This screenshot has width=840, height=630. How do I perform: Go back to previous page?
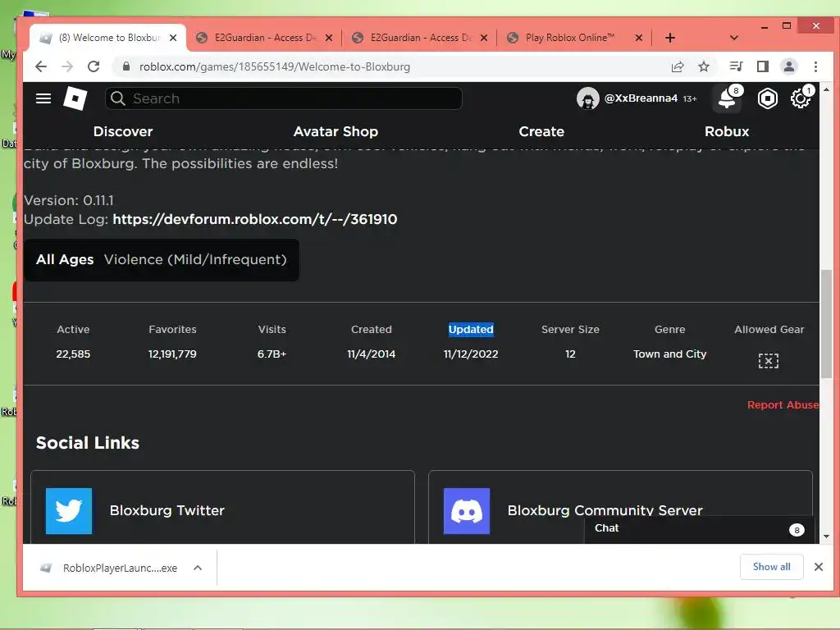41,66
